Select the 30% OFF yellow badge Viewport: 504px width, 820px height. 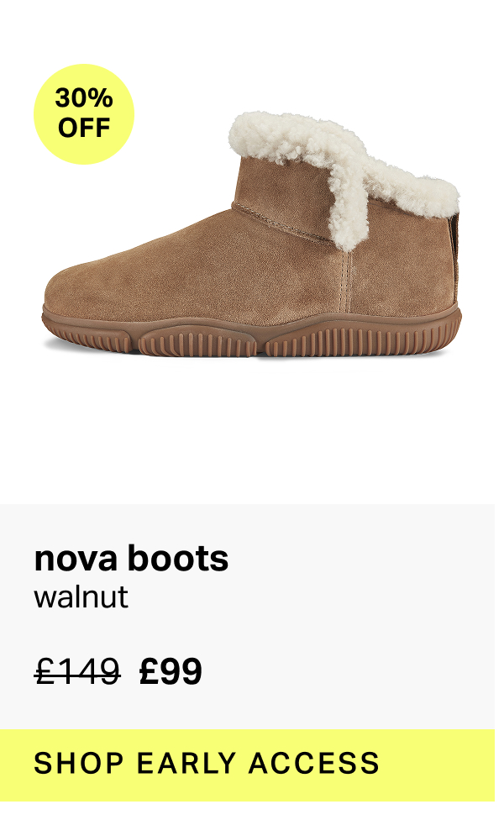click(84, 114)
